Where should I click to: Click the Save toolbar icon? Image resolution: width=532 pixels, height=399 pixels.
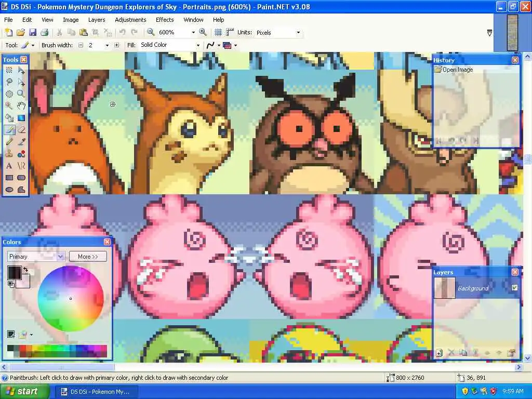coord(33,33)
